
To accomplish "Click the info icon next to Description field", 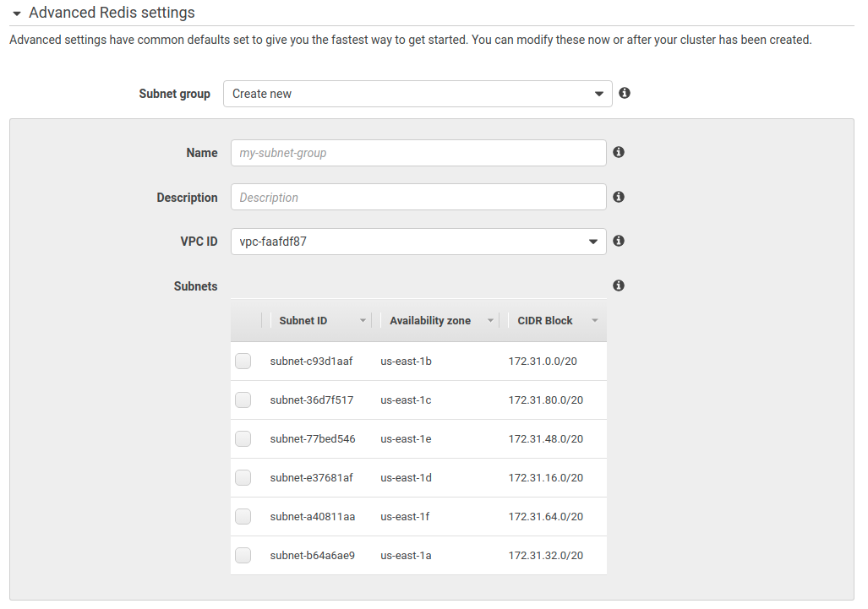I will coord(619,197).
